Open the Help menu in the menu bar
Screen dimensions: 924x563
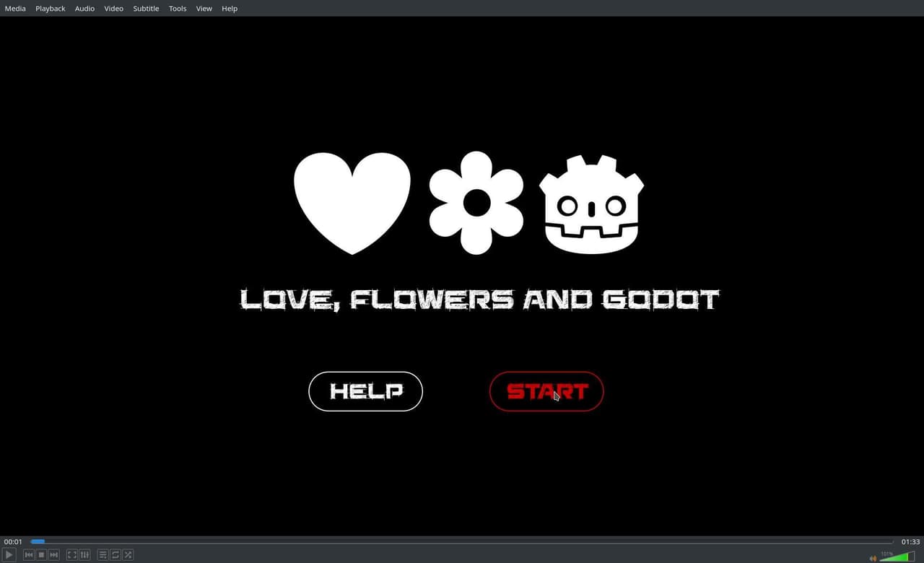coord(230,9)
